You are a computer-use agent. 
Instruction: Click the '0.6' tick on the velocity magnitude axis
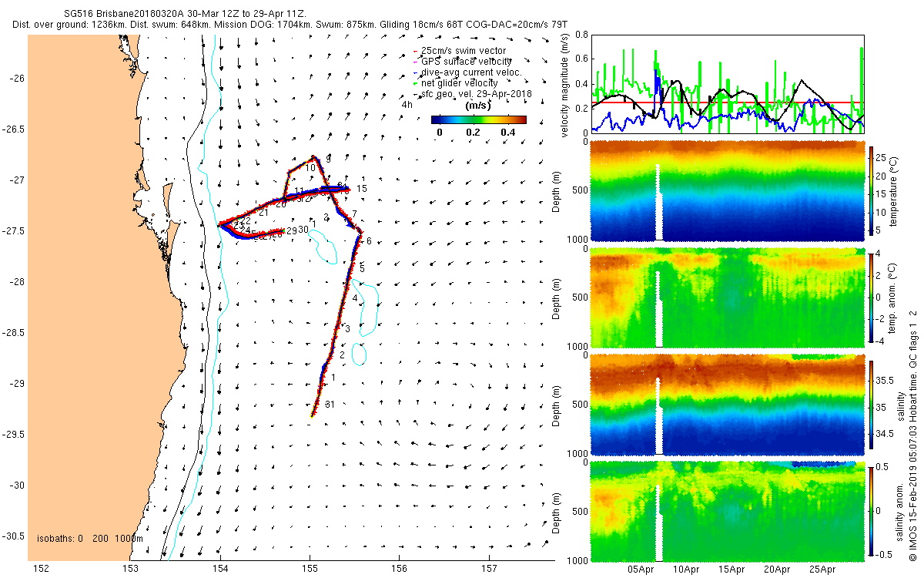pos(581,59)
